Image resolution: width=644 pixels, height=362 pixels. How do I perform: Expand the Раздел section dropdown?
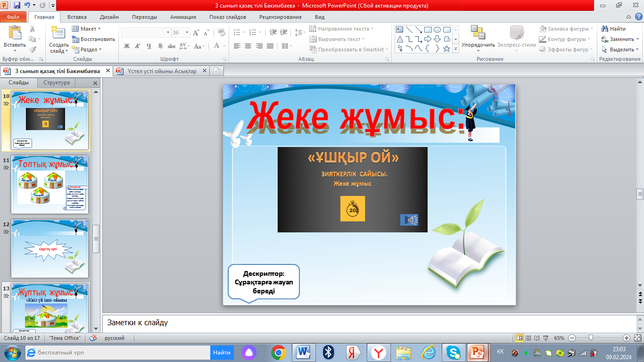[88, 49]
